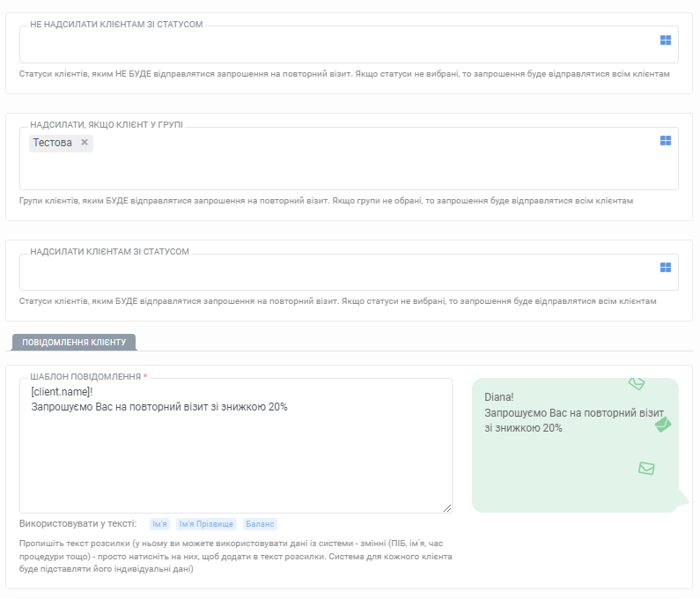Click the outlined envelope icon in preview
Viewport: 700px width, 599px height.
click(646, 469)
